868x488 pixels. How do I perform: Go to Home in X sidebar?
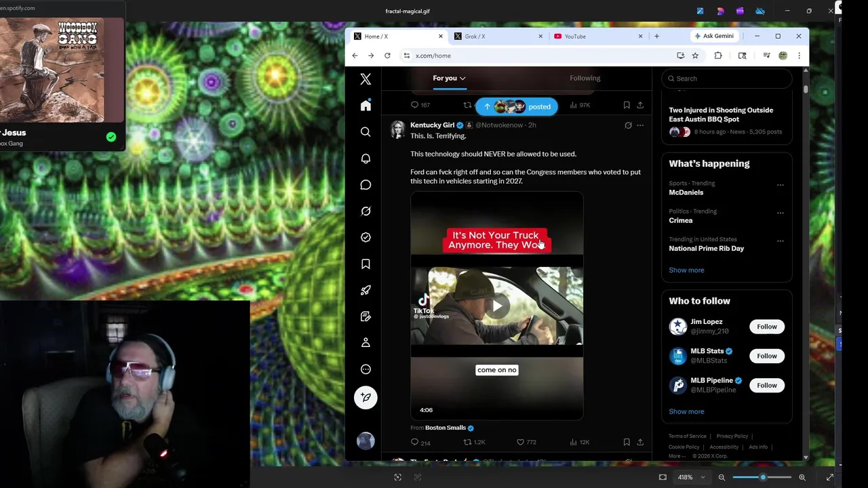[x=366, y=105]
